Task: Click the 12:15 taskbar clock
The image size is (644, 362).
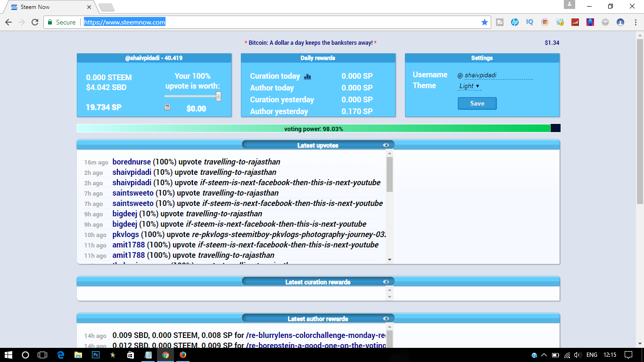Action: click(x=610, y=355)
